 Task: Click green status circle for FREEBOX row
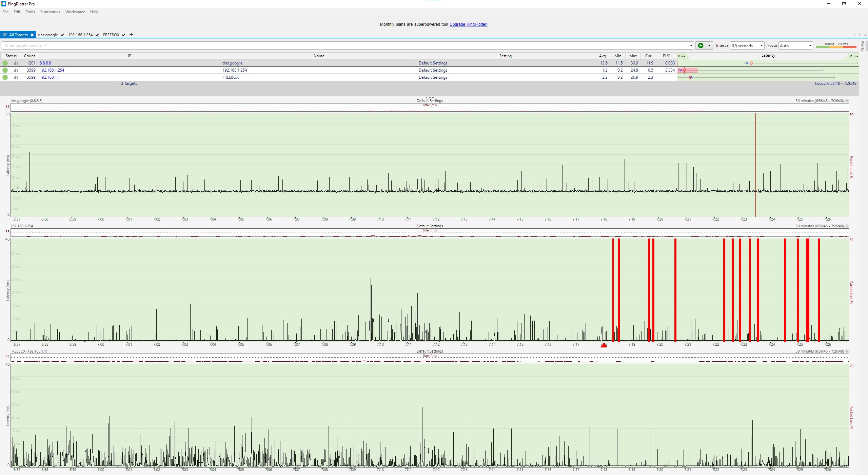point(5,77)
